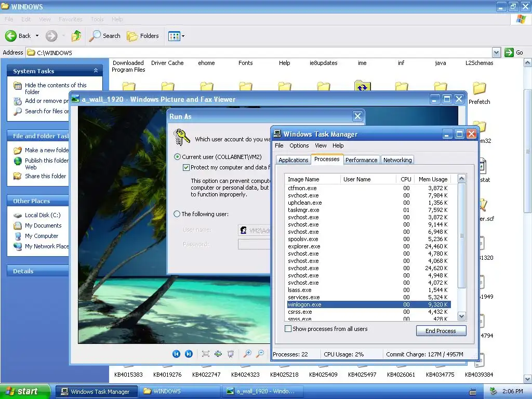Click Zoom Out magnifier in Picture Viewer
Image resolution: width=532 pixels, height=399 pixels.
click(260, 354)
